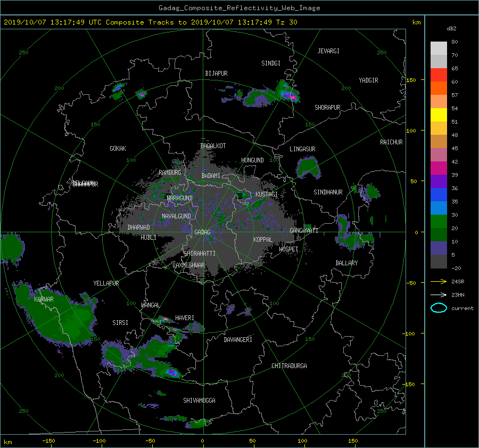Click the bright green 20-30 dBZ color band
This screenshot has height=448, width=479.
[x=439, y=222]
